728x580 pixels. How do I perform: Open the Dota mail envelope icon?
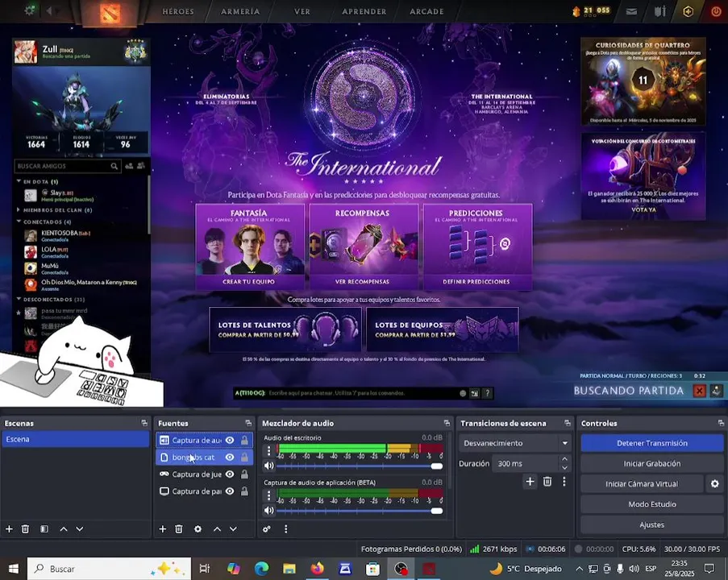pyautogui.click(x=631, y=11)
